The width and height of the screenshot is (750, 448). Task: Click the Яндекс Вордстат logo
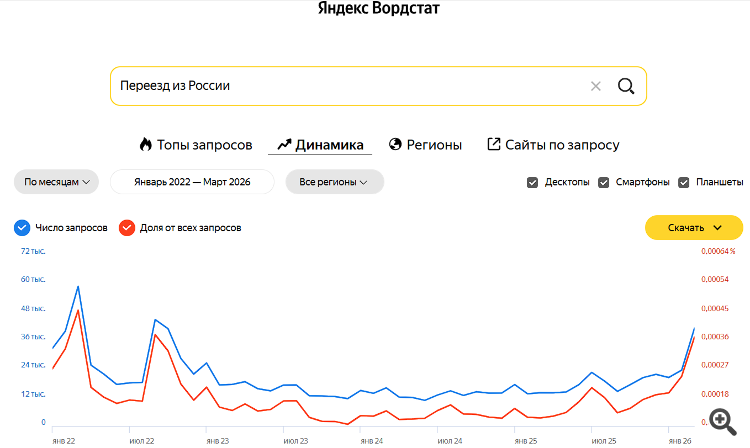pos(378,8)
